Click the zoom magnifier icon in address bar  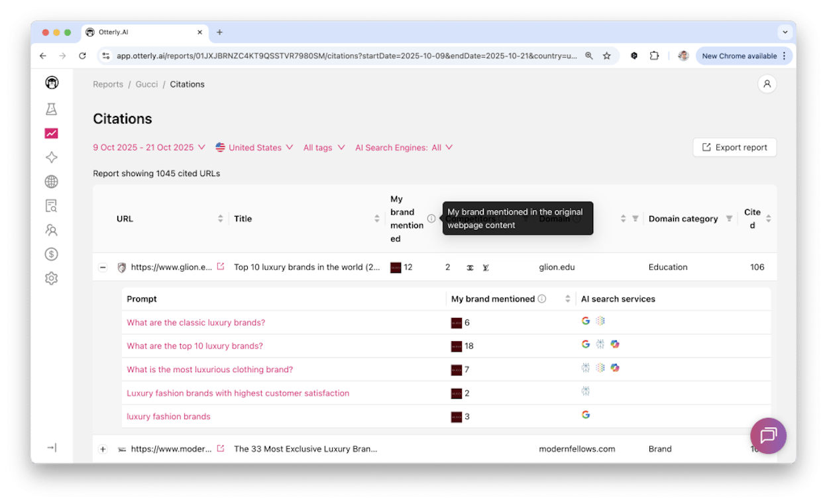pyautogui.click(x=589, y=56)
